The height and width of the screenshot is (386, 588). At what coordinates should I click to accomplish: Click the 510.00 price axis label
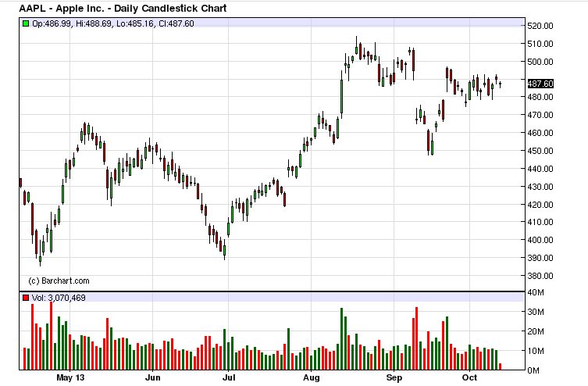pos(540,44)
